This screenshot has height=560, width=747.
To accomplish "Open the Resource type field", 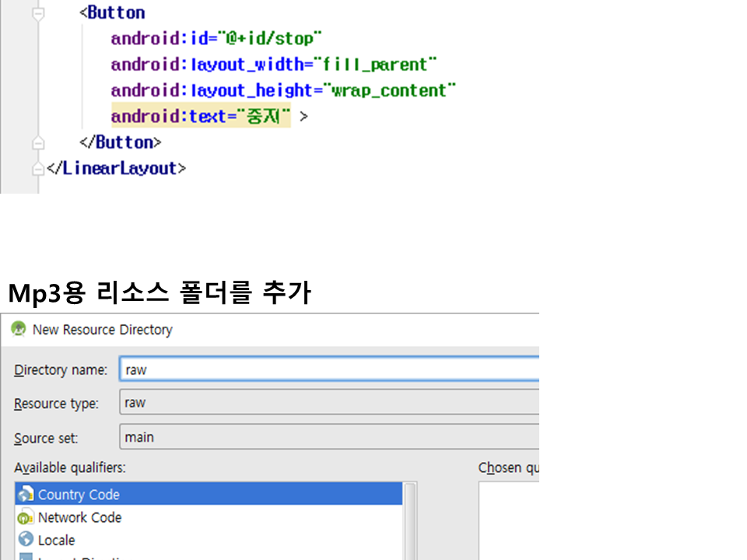I will pyautogui.click(x=328, y=403).
